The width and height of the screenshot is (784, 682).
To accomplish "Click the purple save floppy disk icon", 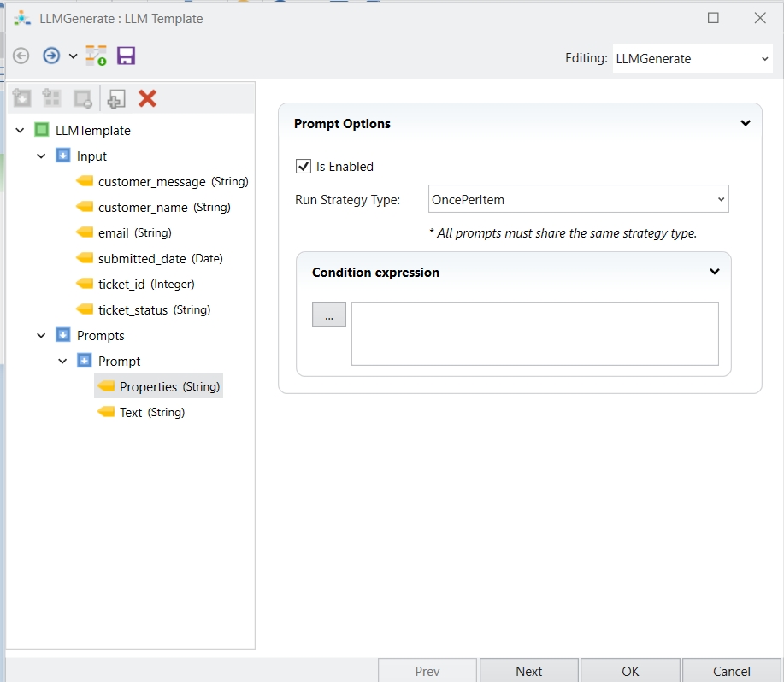I will [127, 56].
